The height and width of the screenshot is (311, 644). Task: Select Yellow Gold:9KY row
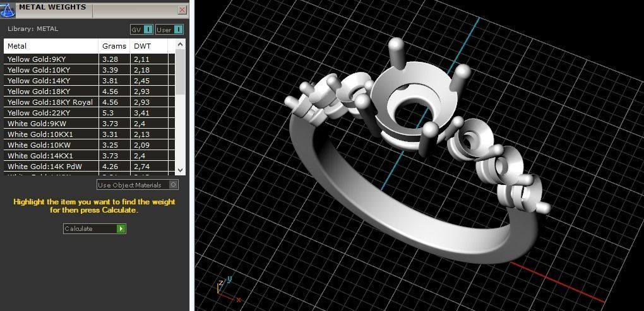point(89,59)
